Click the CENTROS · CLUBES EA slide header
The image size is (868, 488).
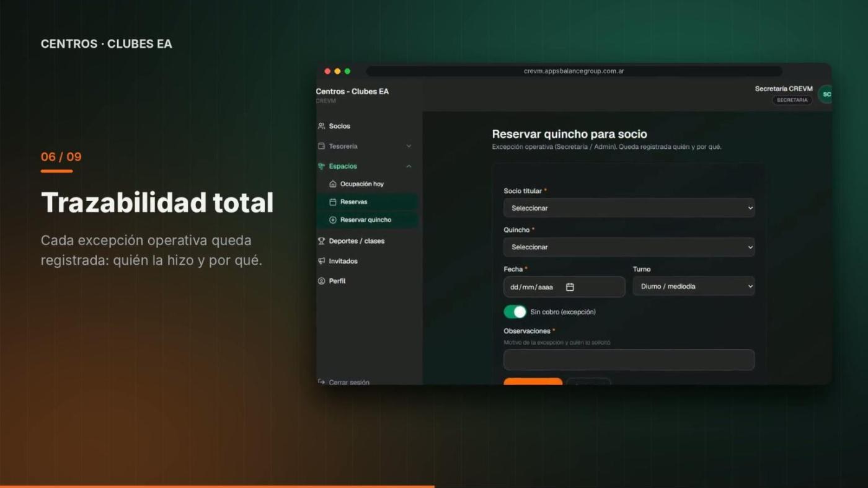click(107, 44)
